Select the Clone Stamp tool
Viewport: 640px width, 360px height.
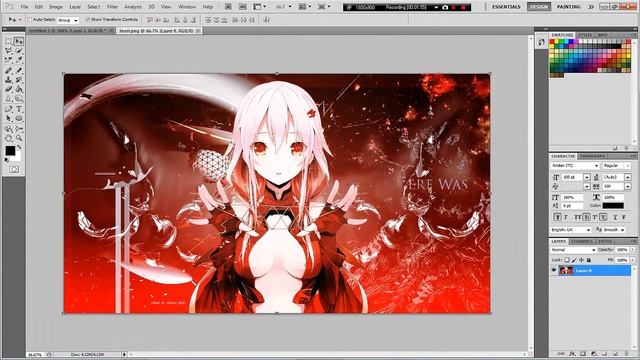point(9,80)
